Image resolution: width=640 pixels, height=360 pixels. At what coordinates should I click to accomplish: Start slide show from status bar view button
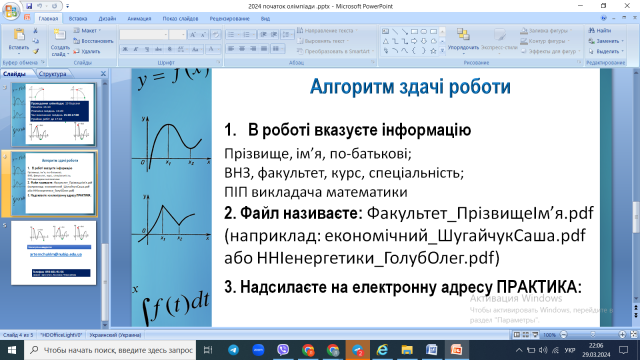[x=535, y=335]
